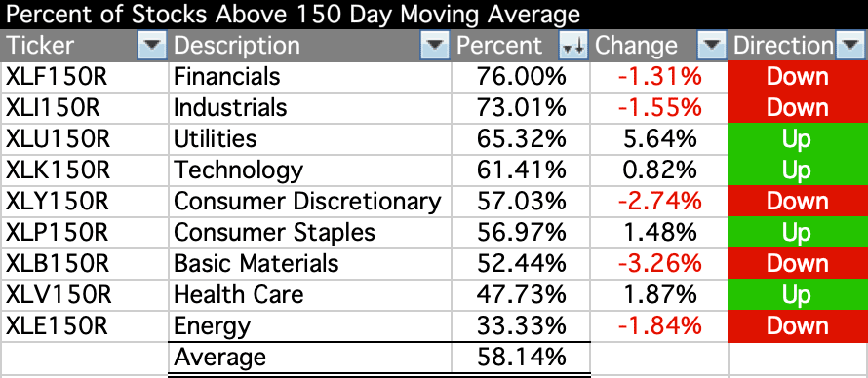Click the Average 58.14% total cell
Viewport: 868px width, 378px height.
click(x=521, y=357)
